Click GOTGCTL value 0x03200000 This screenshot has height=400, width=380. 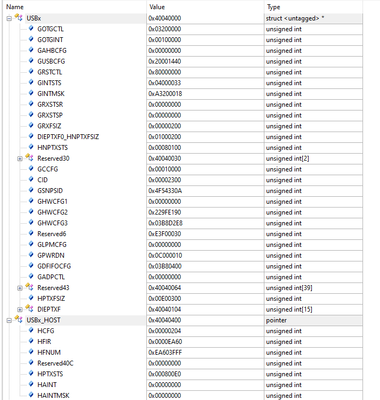[165, 29]
